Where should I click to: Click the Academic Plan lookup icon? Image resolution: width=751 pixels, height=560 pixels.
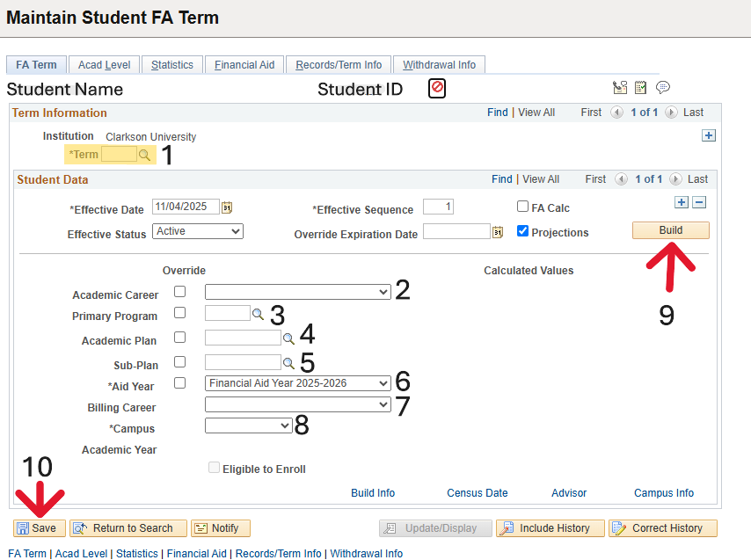point(288,338)
